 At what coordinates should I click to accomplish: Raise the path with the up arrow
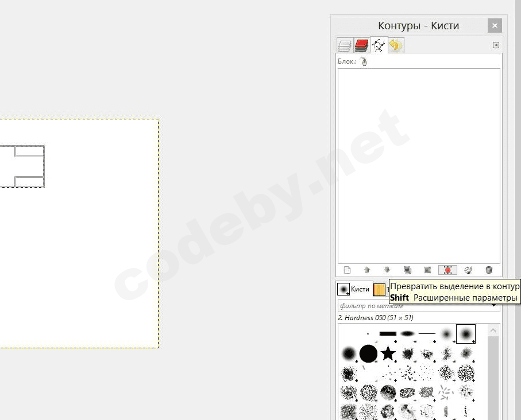pyautogui.click(x=367, y=270)
